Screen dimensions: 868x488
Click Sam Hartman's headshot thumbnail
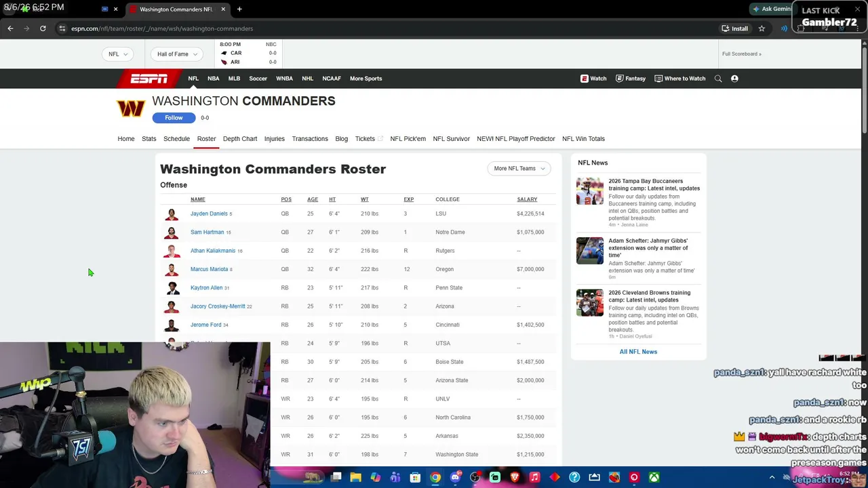click(172, 232)
